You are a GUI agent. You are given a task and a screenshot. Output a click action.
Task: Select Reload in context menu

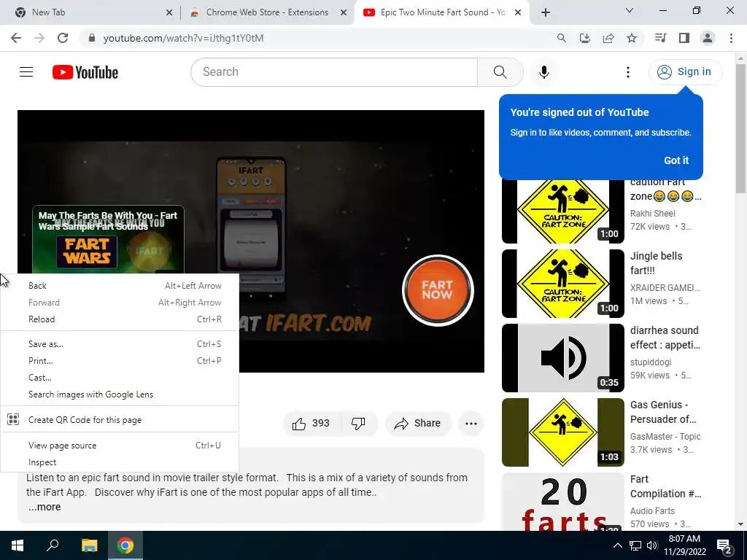(x=120, y=319)
